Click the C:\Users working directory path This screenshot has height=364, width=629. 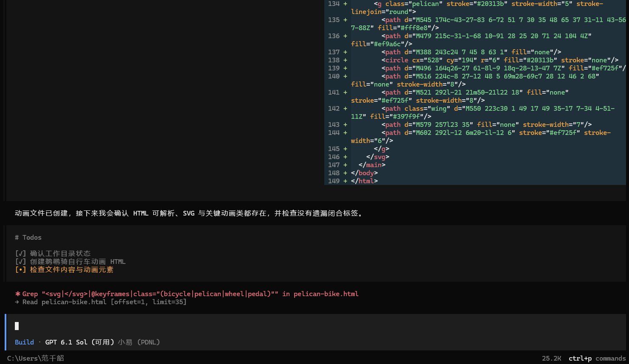tap(35, 358)
